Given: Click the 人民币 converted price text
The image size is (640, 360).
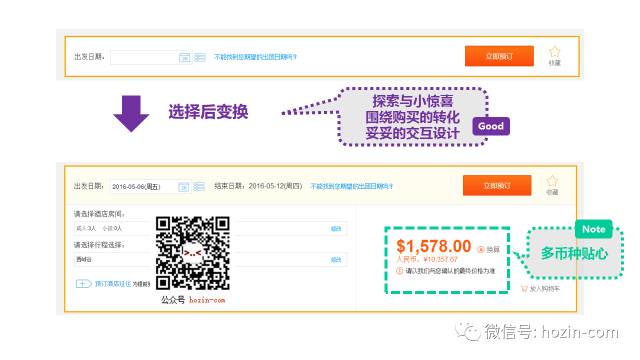Looking at the screenshot, I should tap(427, 259).
